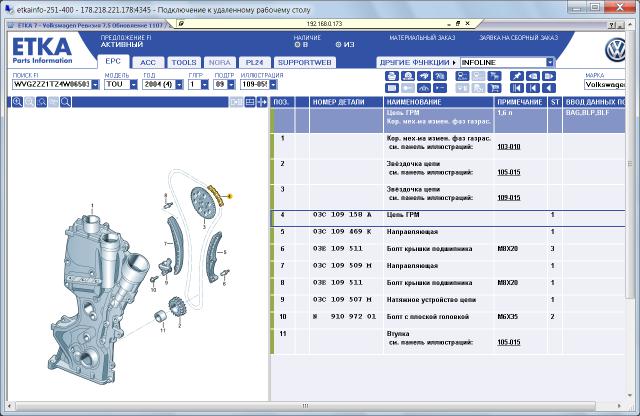The width and height of the screenshot is (640, 416).
Task: Open the ПОДГР dropdown showing 09
Action: [x=231, y=85]
